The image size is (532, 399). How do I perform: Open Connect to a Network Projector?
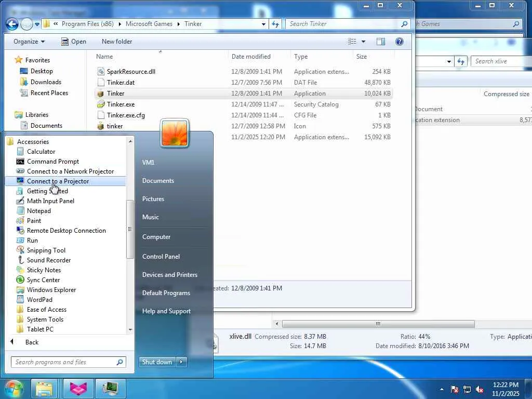(x=70, y=171)
